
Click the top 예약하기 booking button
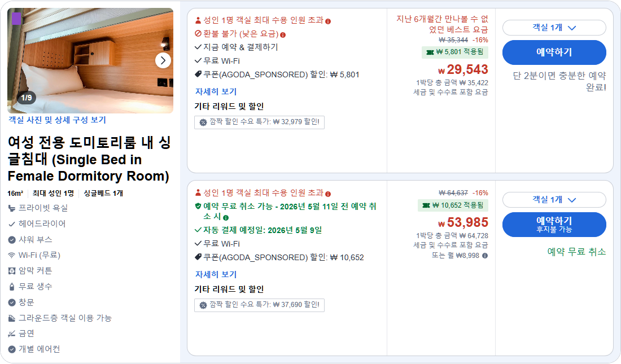tap(554, 52)
